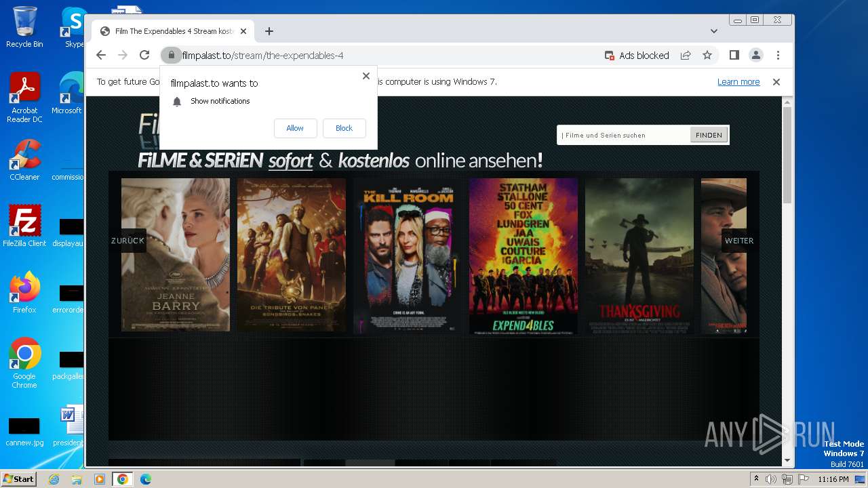Image resolution: width=868 pixels, height=488 pixels.
Task: Open the Expend4bles poster
Action: 524,255
